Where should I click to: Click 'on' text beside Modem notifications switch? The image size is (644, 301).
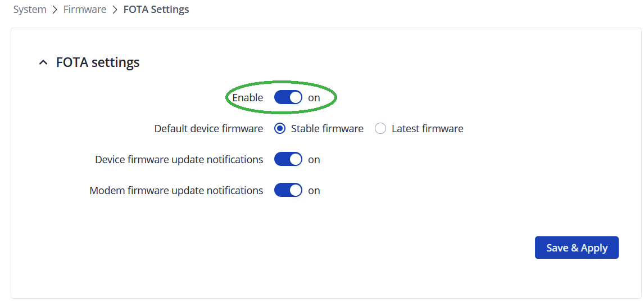(x=314, y=191)
